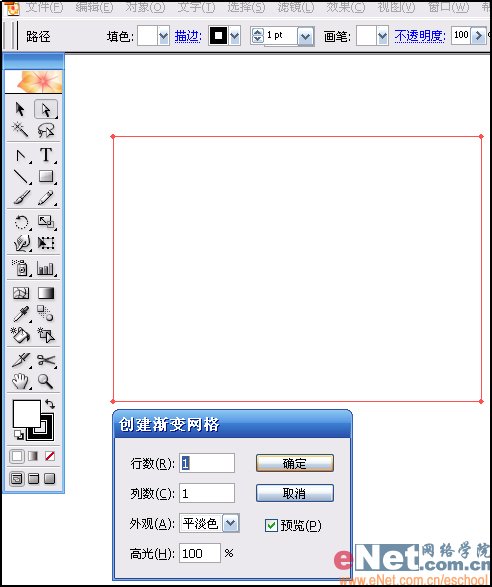The image size is (492, 587).
Task: Select the Paintbrush tool
Action: (22, 198)
